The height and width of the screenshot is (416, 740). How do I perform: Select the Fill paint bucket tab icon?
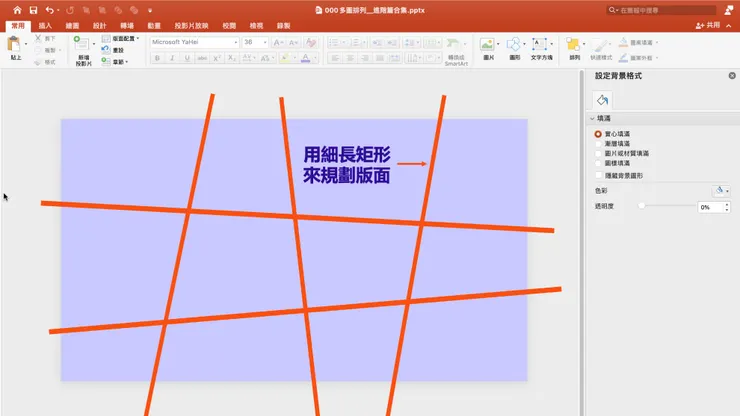(x=602, y=100)
